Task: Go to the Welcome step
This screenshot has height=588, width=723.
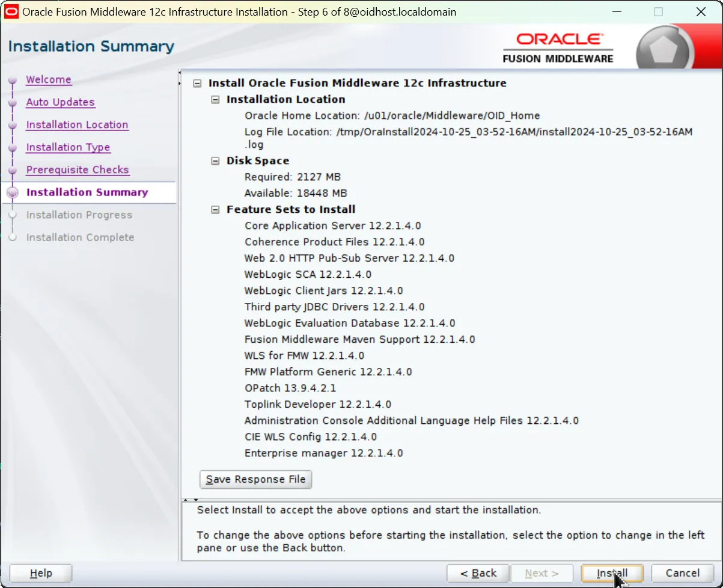Action: [49, 79]
